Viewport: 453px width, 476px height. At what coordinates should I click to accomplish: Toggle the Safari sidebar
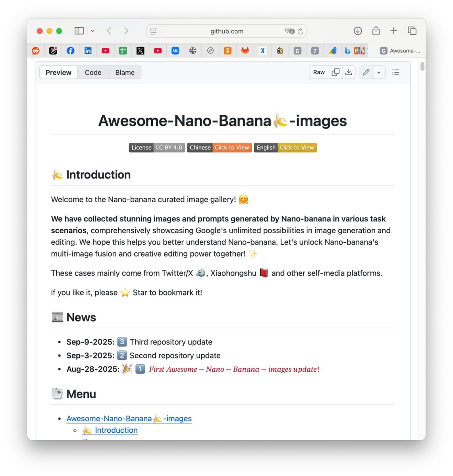coord(79,31)
